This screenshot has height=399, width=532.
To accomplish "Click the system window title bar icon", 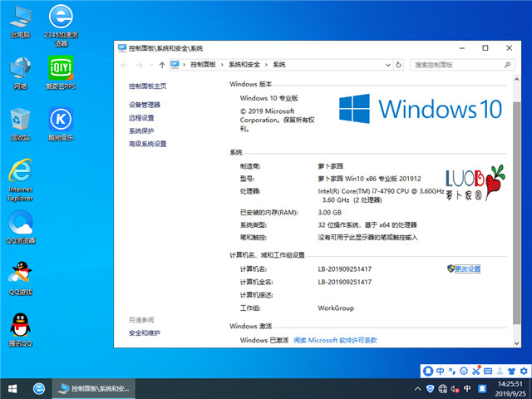I will tap(122, 48).
